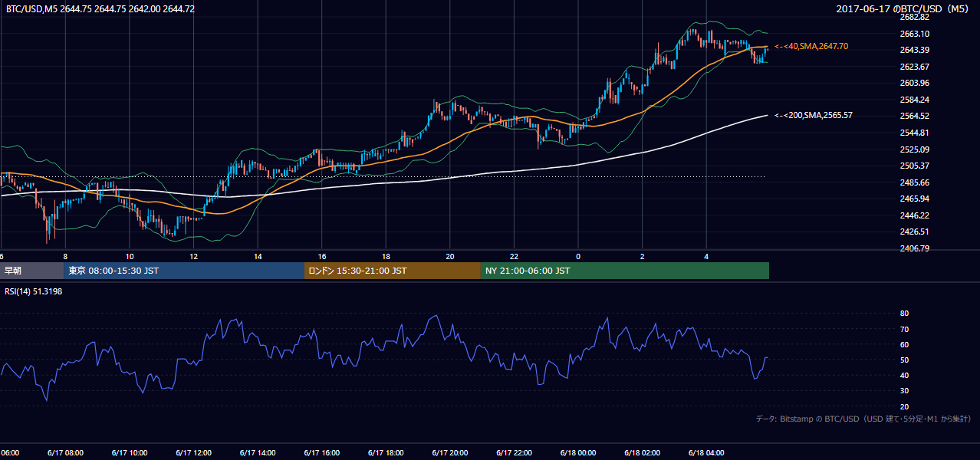This screenshot has width=980, height=460.
Task: Click the 6/17 16:00 bottom date label
Action: [x=321, y=452]
